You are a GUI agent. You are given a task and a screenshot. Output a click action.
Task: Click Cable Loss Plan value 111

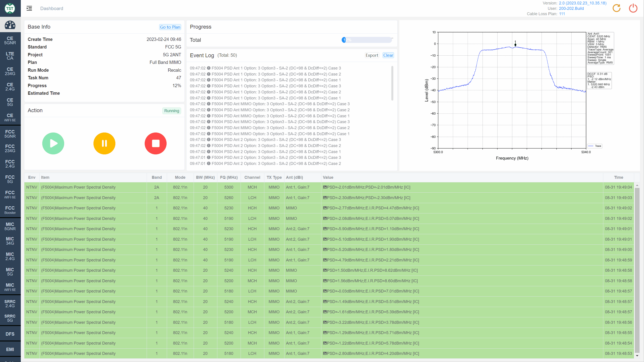(x=562, y=14)
